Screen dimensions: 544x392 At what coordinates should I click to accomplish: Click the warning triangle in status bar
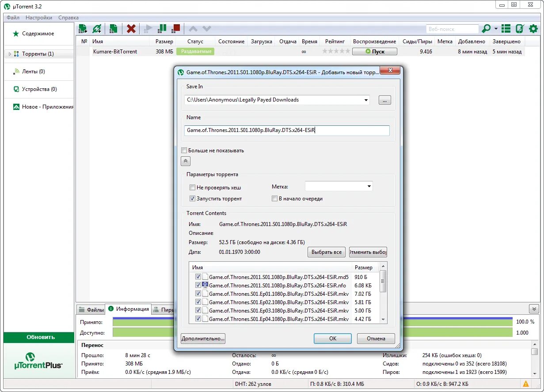click(x=526, y=384)
